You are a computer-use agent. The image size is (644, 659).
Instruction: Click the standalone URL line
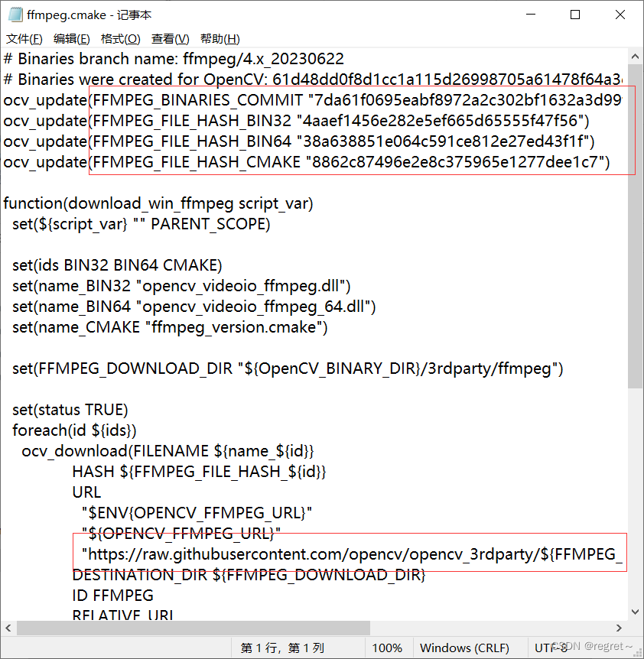pyautogui.click(x=86, y=492)
